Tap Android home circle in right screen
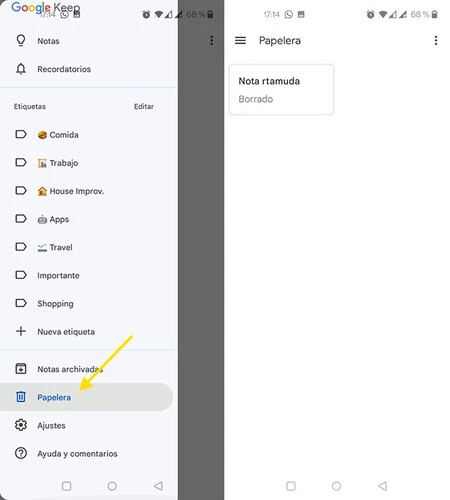This screenshot has width=450, height=500. [x=336, y=486]
